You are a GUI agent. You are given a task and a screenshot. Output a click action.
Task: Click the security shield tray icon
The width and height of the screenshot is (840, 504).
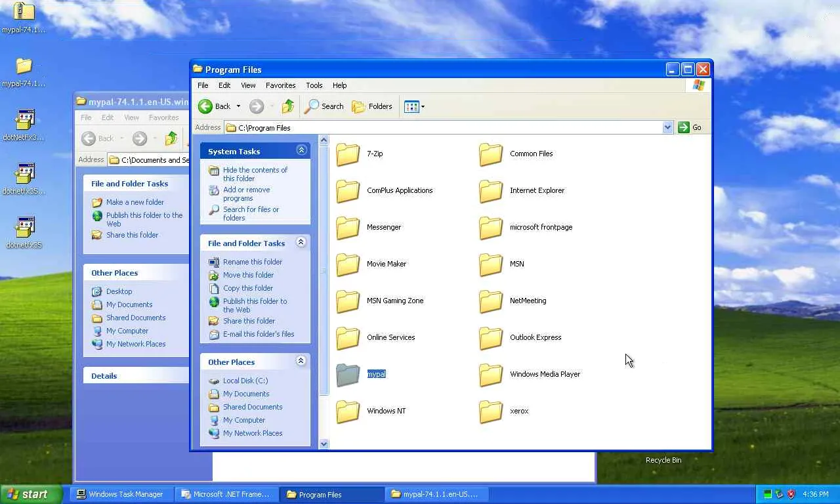(791, 494)
